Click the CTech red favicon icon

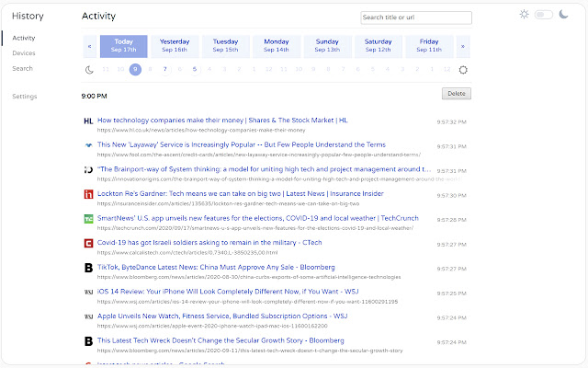[x=88, y=244]
